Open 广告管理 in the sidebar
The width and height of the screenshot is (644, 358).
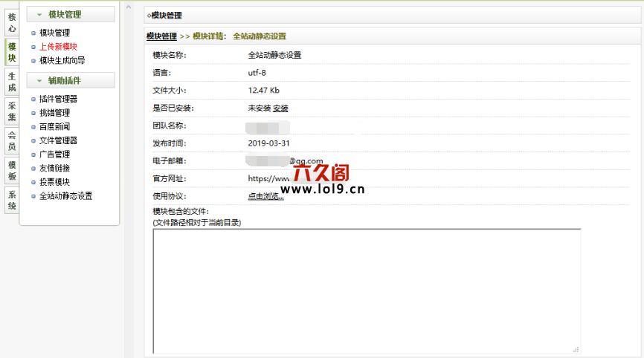(x=54, y=154)
